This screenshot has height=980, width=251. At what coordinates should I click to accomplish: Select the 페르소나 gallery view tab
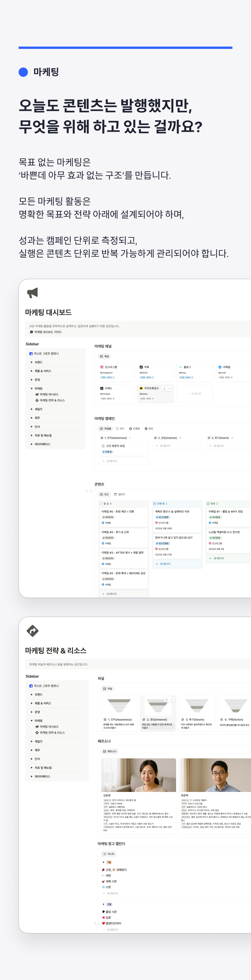[110, 751]
